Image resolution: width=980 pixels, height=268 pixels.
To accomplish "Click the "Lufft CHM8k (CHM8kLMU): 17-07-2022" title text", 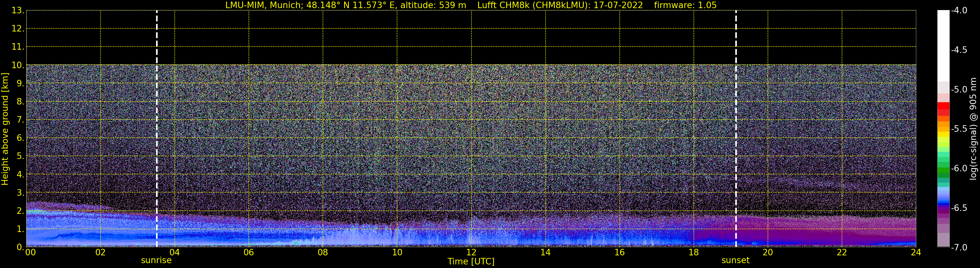I will (560, 5).
